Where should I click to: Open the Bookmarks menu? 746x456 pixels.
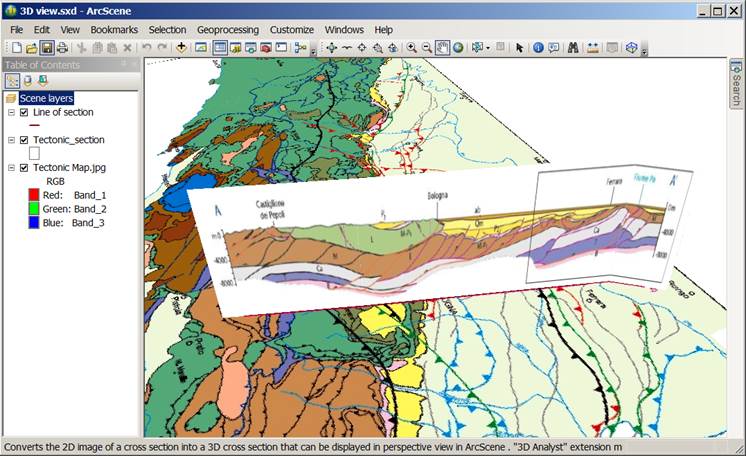click(x=114, y=30)
